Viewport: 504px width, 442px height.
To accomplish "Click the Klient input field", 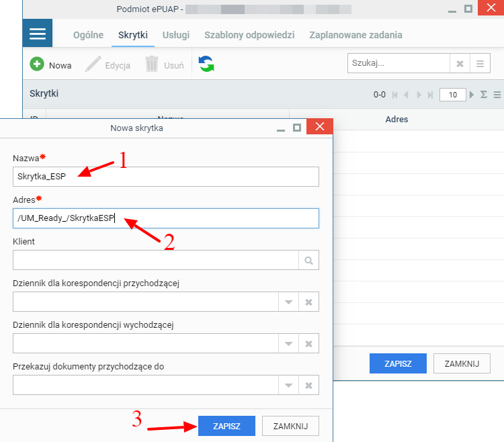I will (x=156, y=260).
